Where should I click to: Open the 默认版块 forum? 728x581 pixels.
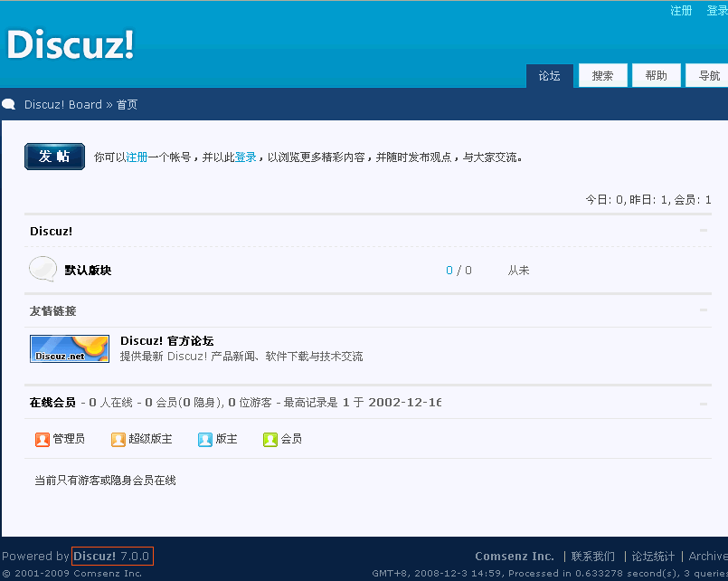[88, 271]
